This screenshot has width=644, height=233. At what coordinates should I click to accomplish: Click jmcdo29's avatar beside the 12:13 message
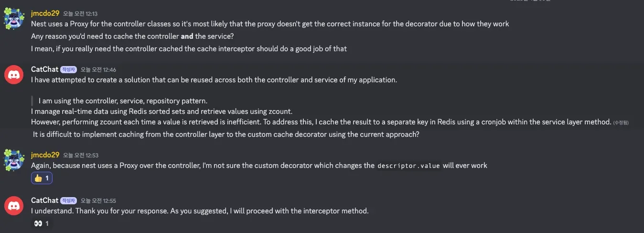point(14,19)
